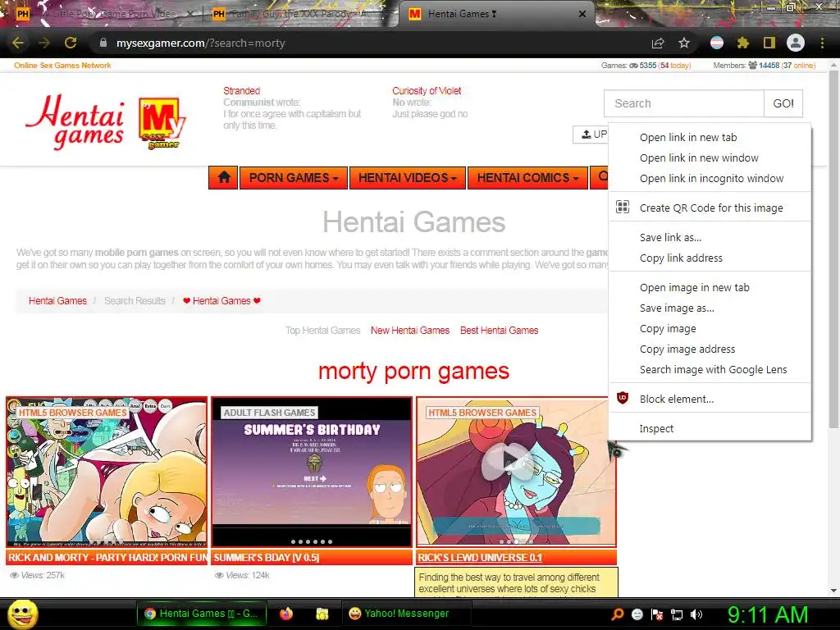Open the striped round extension icon
This screenshot has width=840, height=630.
[x=717, y=43]
